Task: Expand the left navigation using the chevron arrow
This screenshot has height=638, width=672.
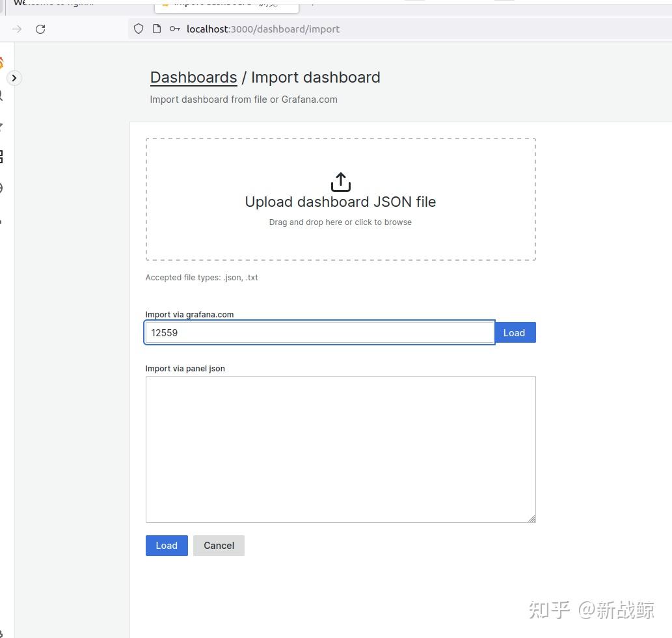Action: click(14, 77)
